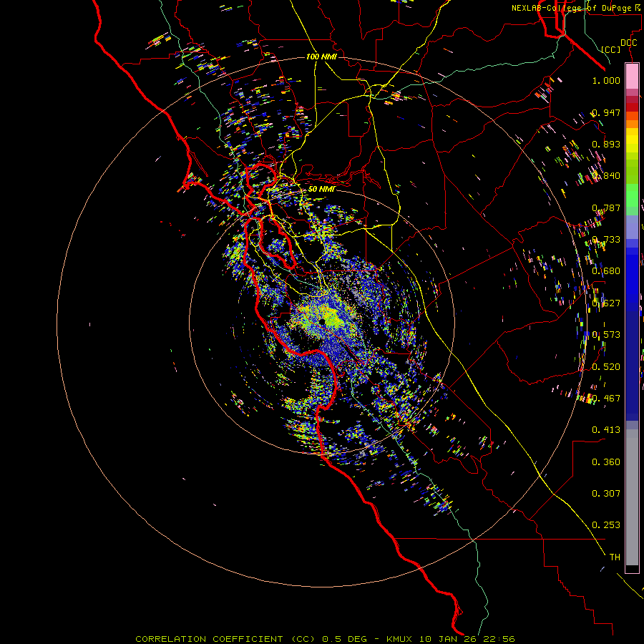Pick the bright green swatch on color bar

click(632, 195)
